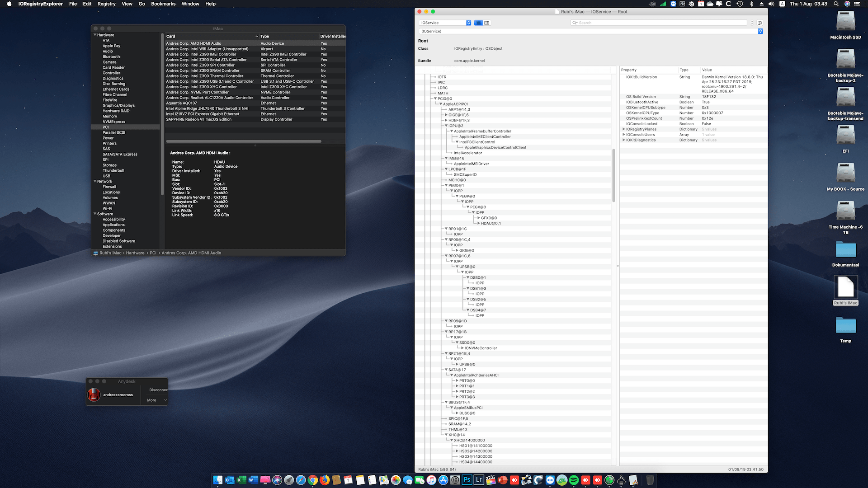Click the show/hide detail pane button

click(760, 23)
